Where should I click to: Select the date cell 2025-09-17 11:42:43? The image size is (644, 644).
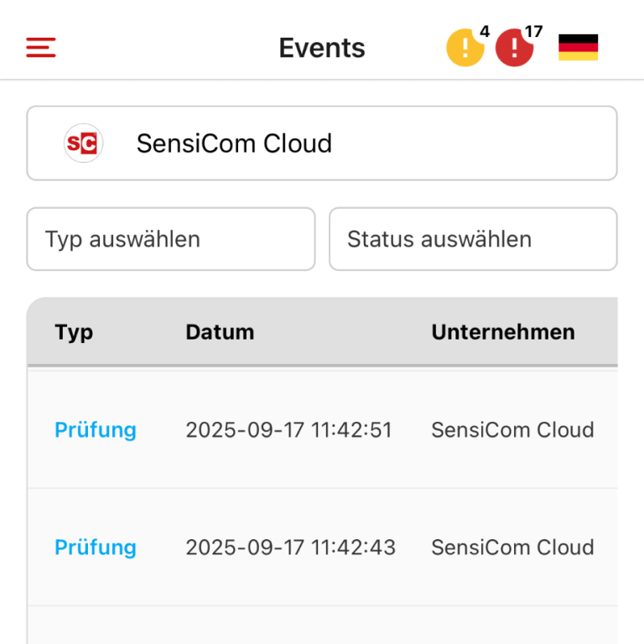pyautogui.click(x=288, y=548)
